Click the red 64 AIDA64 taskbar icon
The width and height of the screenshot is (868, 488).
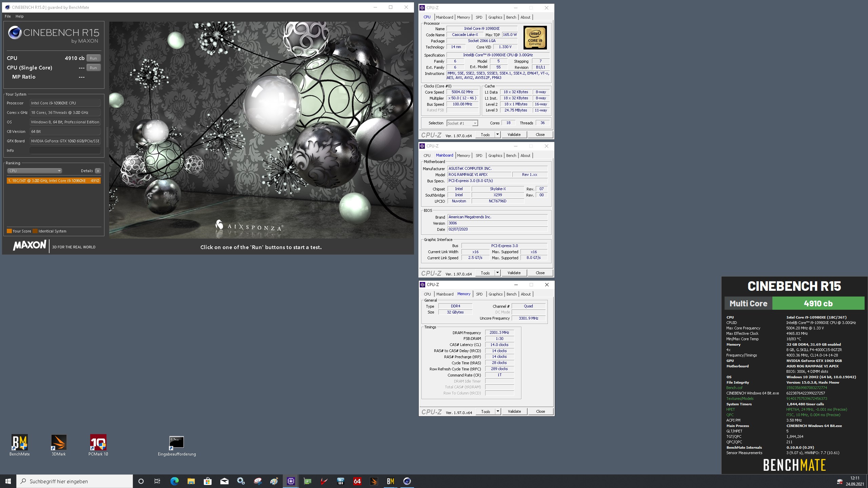point(357,481)
